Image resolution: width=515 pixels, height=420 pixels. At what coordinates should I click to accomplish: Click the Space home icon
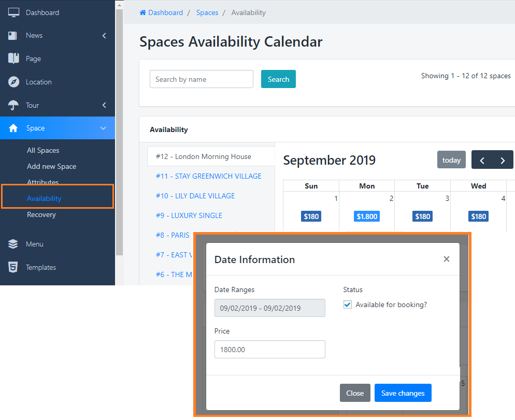click(x=13, y=128)
